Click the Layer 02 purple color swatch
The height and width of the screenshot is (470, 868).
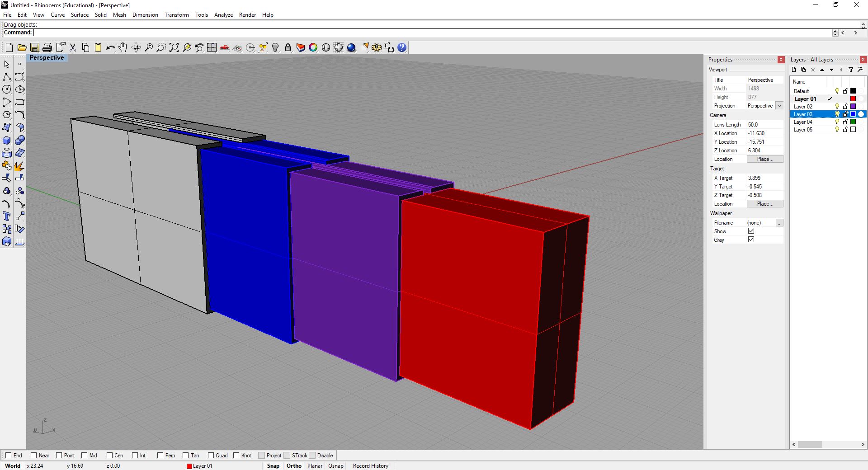(853, 107)
